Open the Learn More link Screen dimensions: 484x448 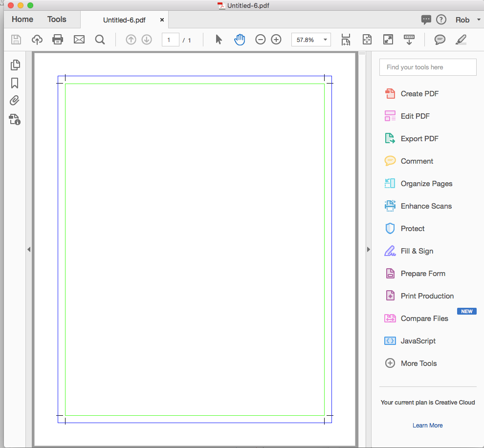click(427, 426)
